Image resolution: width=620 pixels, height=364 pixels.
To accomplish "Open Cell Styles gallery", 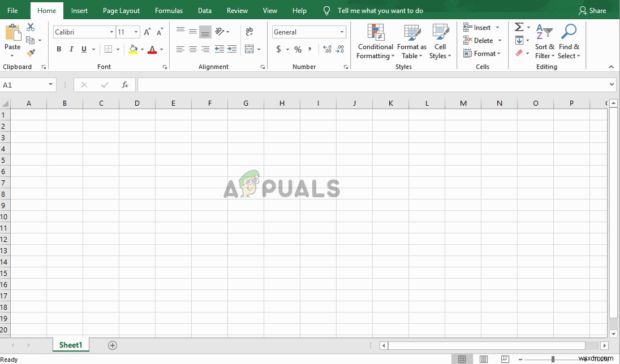I will click(440, 41).
